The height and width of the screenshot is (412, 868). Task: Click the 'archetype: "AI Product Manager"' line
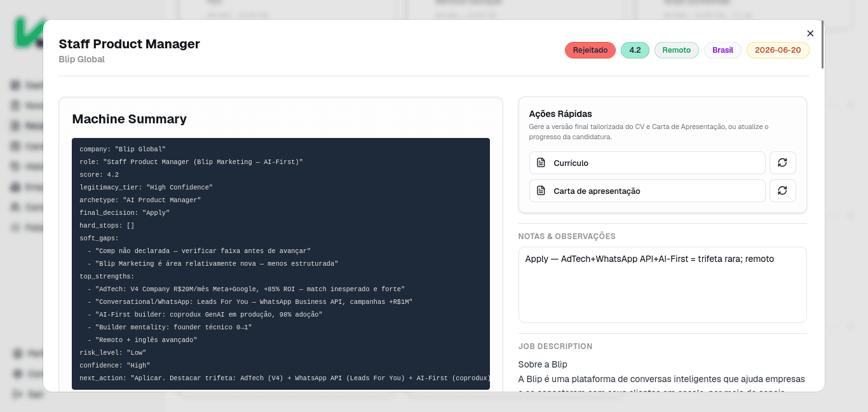point(140,200)
